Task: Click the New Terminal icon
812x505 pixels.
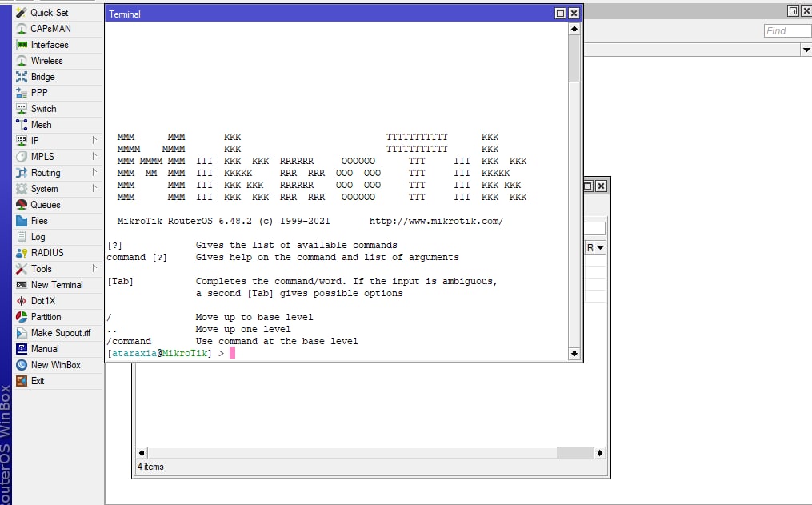Action: [22, 285]
